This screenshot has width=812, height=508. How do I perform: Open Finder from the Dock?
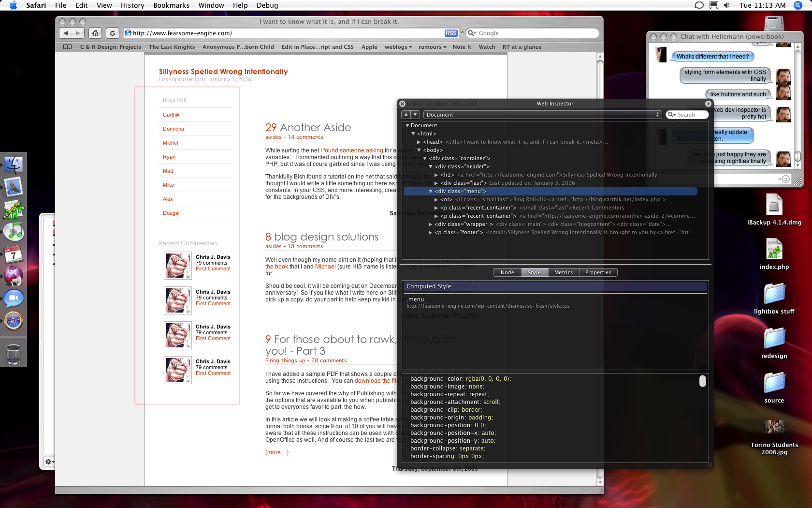14,164
